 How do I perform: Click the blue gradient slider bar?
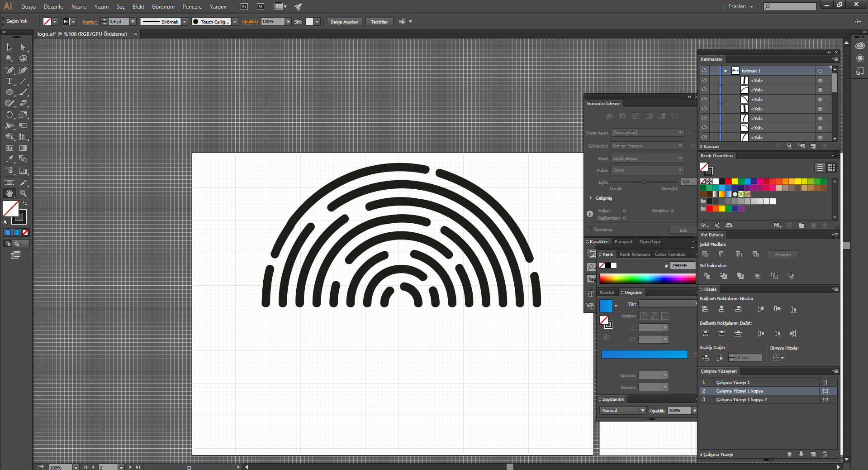pyautogui.click(x=644, y=355)
